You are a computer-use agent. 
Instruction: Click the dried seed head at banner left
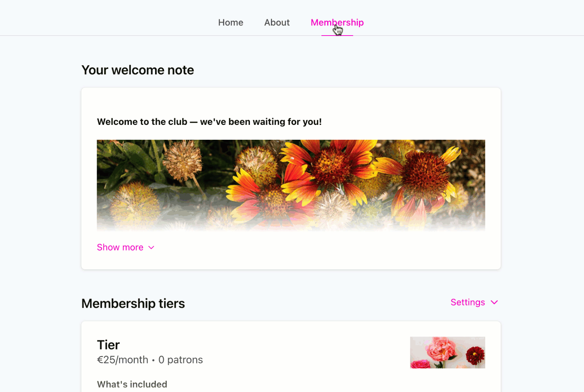pos(182,160)
